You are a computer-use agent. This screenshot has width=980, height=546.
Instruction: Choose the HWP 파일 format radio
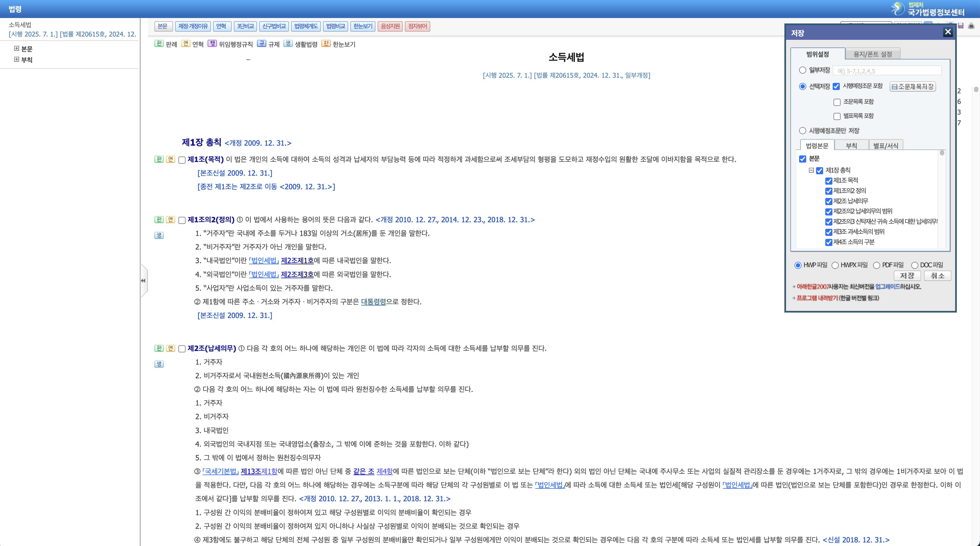798,265
